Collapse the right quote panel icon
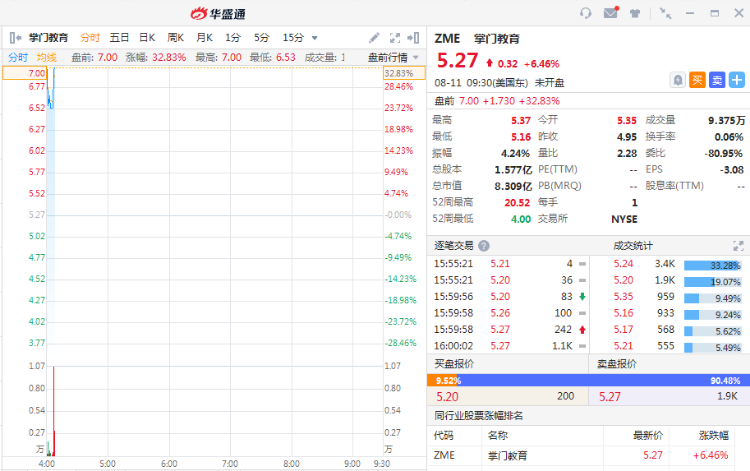 click(413, 38)
